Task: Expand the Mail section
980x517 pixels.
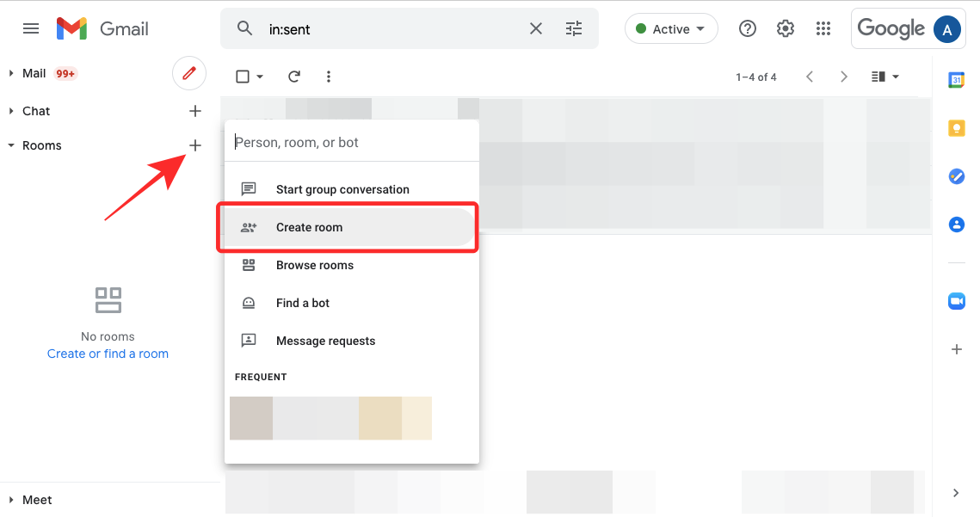Action: [x=11, y=73]
